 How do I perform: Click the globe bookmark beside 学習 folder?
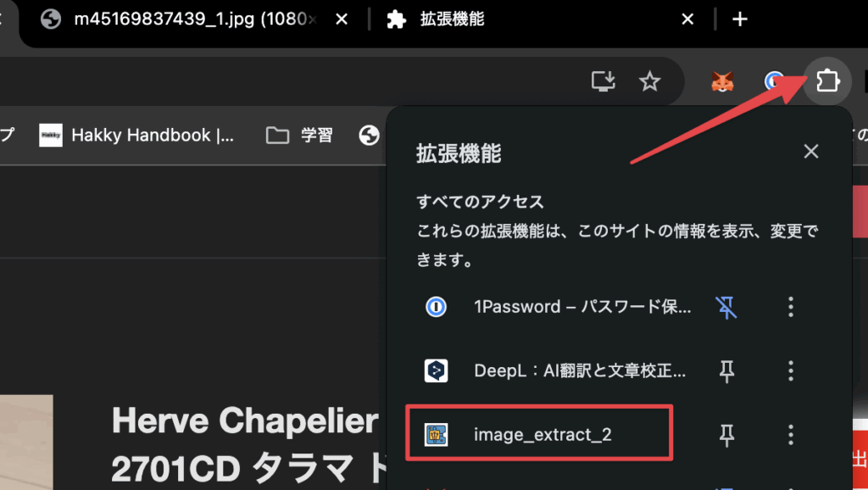tap(369, 136)
